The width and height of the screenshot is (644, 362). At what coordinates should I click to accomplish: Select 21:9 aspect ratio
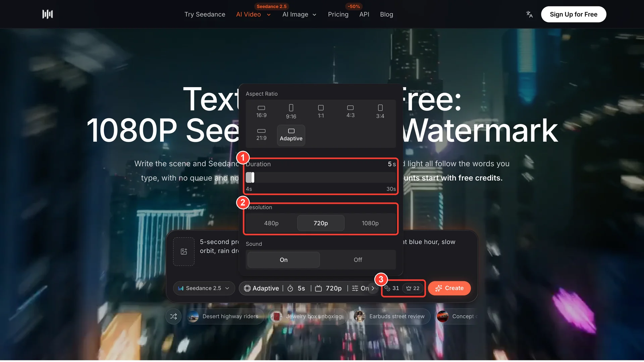click(x=261, y=135)
